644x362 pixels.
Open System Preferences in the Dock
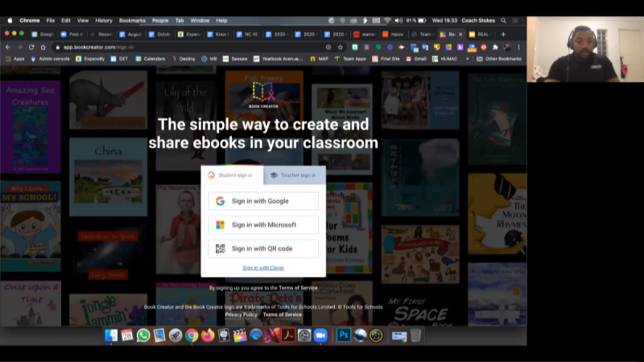click(x=304, y=335)
